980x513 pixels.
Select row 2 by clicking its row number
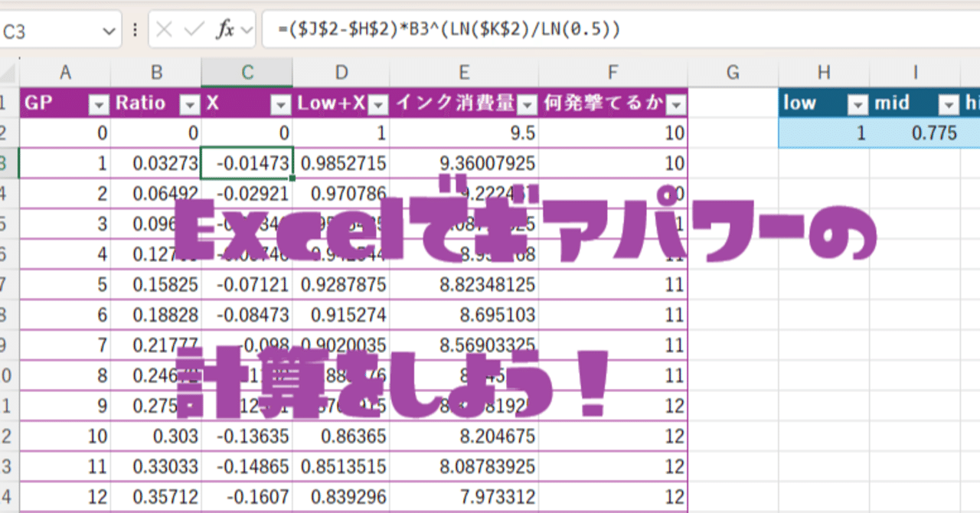[x=6, y=132]
